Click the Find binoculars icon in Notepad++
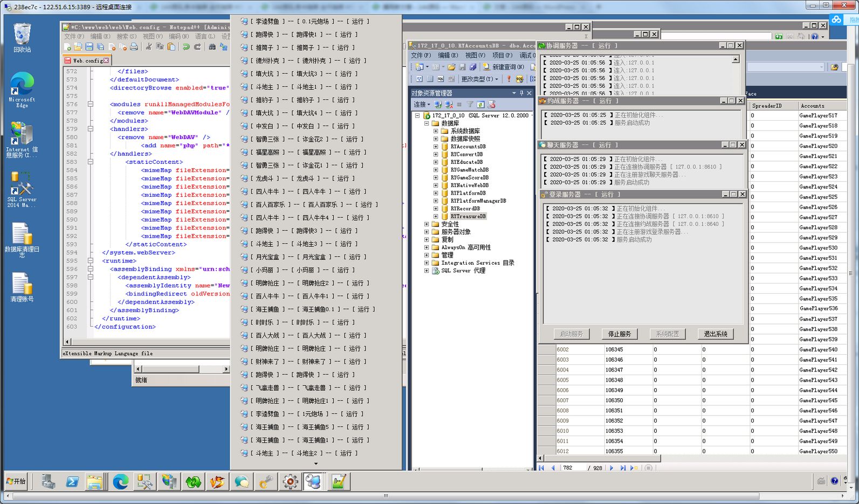Image resolution: width=859 pixels, height=504 pixels. [212, 47]
